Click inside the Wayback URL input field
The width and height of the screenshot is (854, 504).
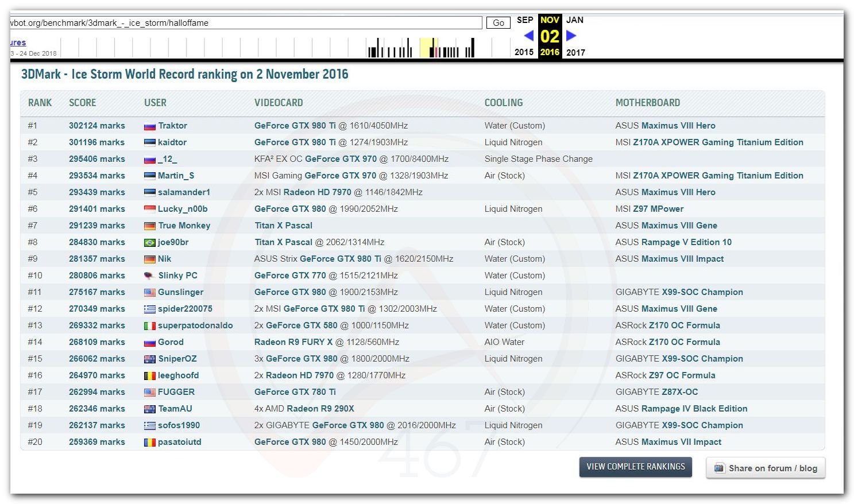click(x=246, y=23)
